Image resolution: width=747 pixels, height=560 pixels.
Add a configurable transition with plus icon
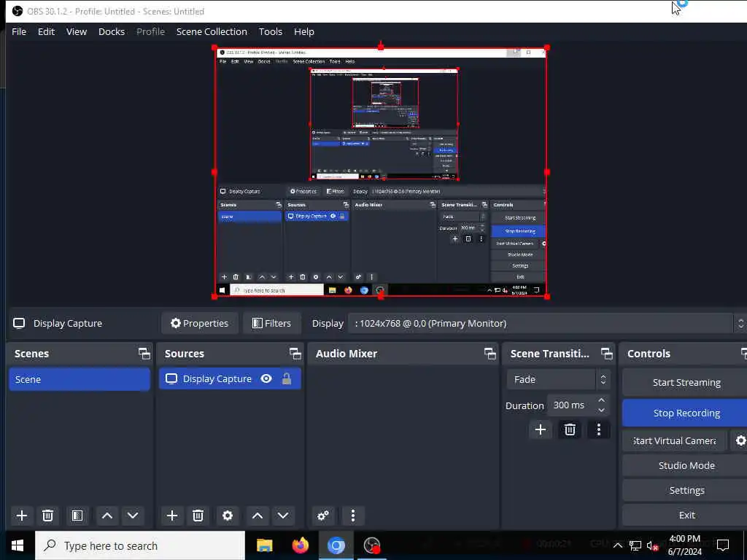pos(541,430)
